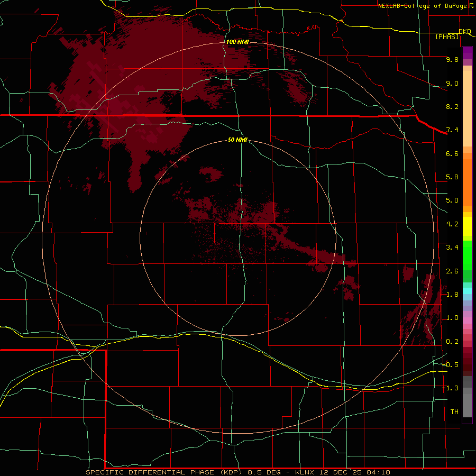This screenshot has height=476, width=476.
Task: Click the DKD label above the scale
Action: pos(465,31)
